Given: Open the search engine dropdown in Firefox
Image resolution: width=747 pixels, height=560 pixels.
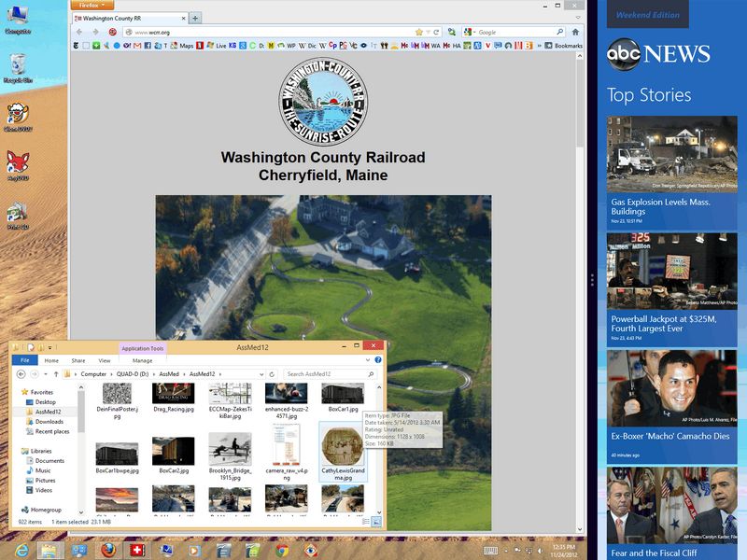Looking at the screenshot, I should point(470,32).
